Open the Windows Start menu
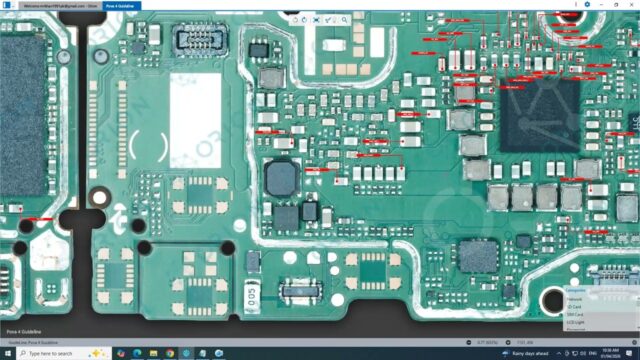The image size is (640, 360). pyautogui.click(x=8, y=353)
